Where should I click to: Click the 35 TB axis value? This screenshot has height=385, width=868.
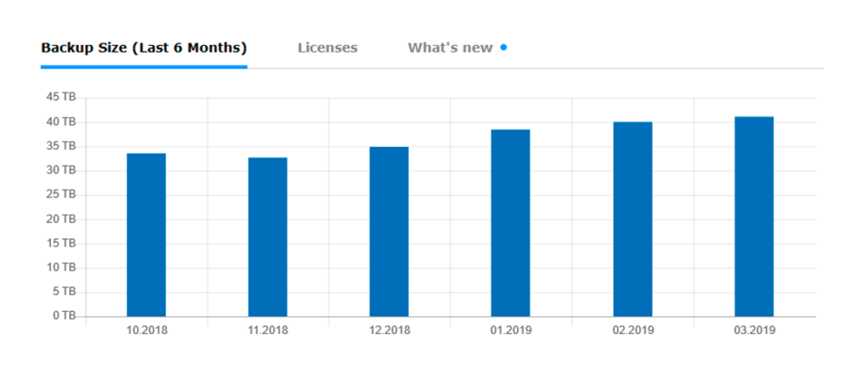(x=60, y=146)
